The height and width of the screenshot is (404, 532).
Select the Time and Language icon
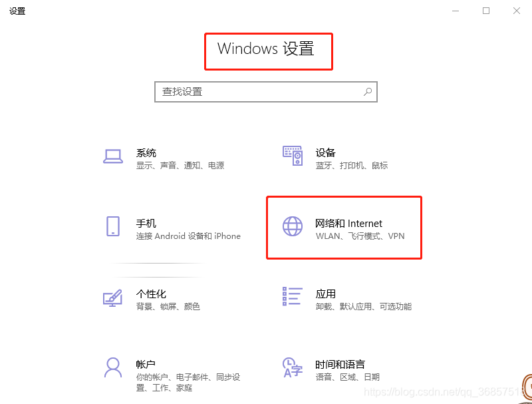click(x=293, y=367)
